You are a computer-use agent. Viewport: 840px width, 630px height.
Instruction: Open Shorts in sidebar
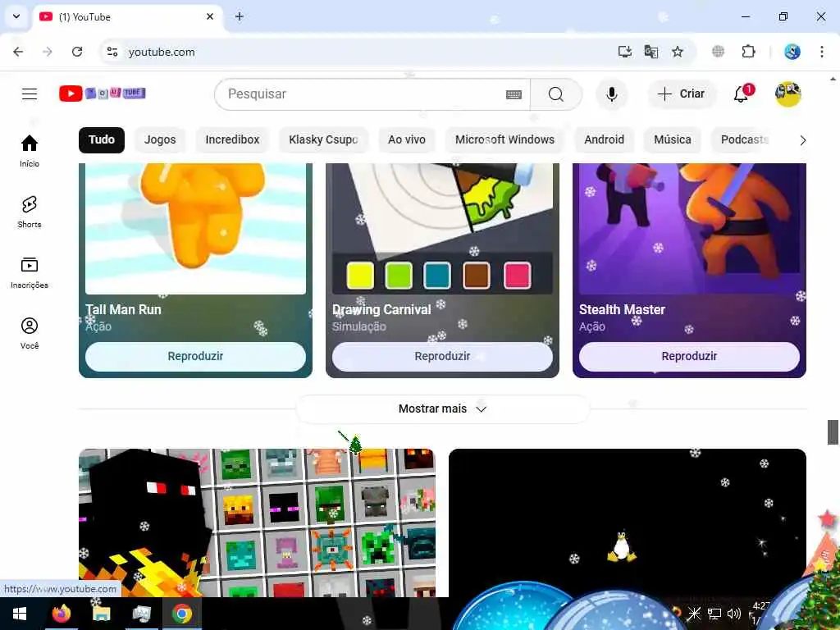click(30, 212)
